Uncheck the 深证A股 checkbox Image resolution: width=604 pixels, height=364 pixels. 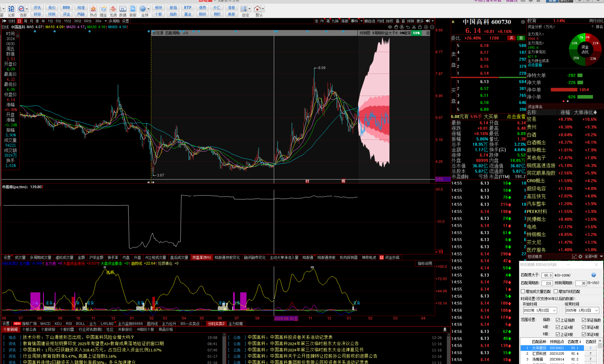(x=584, y=327)
